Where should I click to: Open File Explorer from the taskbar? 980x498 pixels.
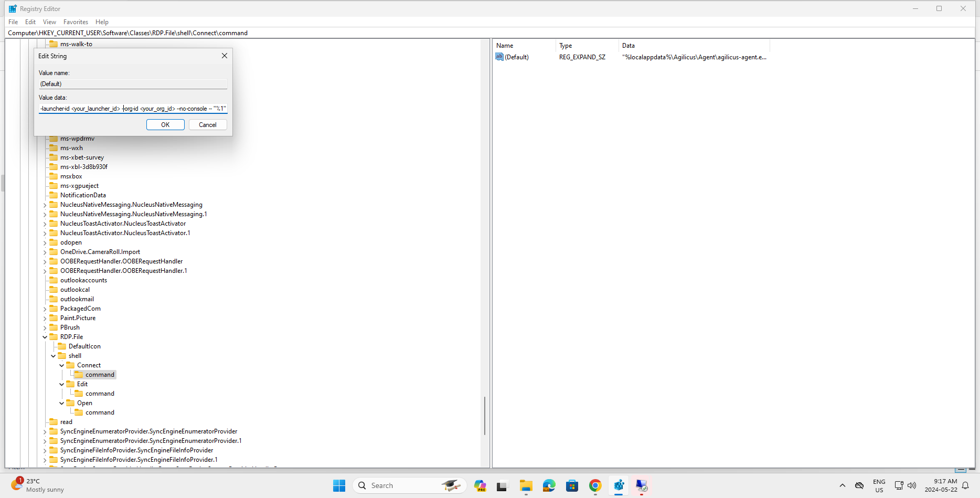click(x=526, y=485)
